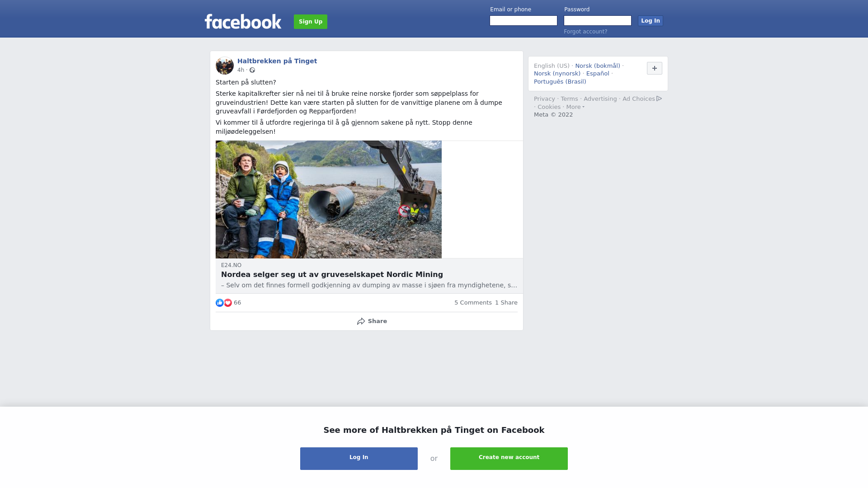The image size is (868, 488).
Task: Click the blue Like reaction icon
Action: tap(220, 303)
